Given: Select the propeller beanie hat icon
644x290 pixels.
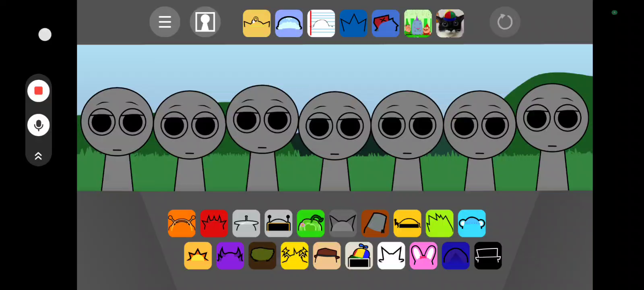Looking at the screenshot, I should 359,256.
